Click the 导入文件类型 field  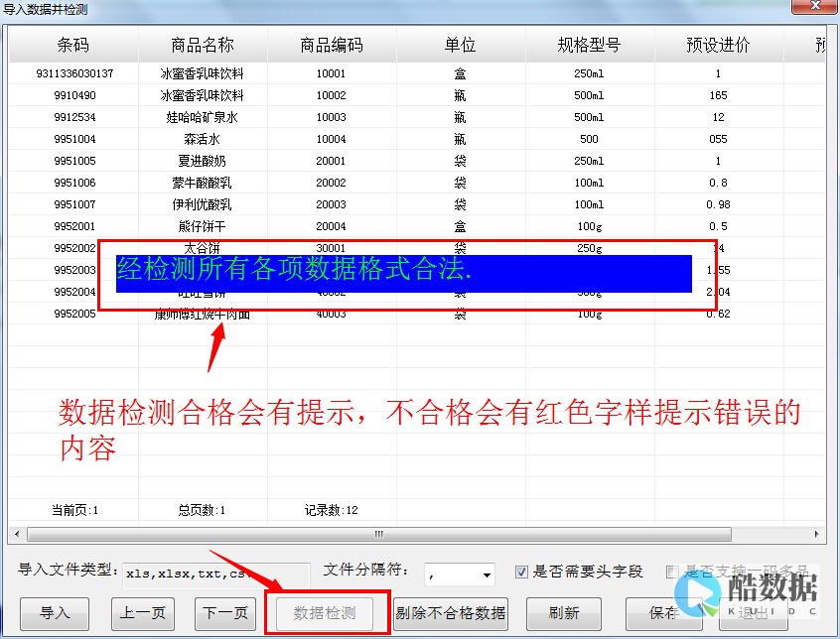coord(216,575)
